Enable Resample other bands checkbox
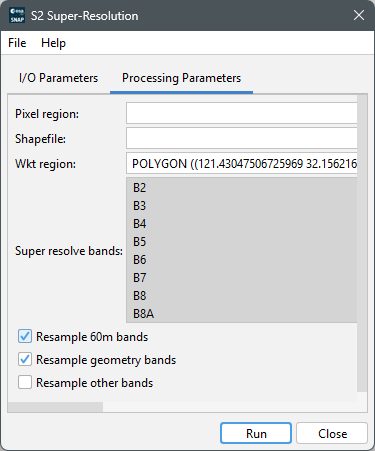 pos(25,382)
